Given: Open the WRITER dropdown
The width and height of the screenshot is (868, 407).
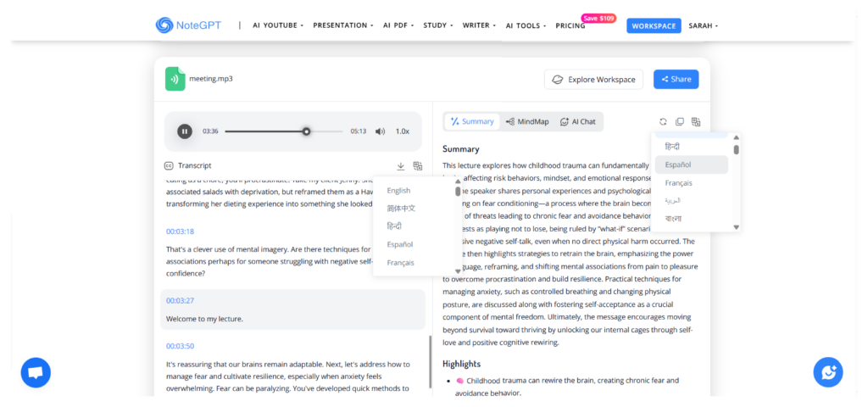Looking at the screenshot, I should coord(480,25).
